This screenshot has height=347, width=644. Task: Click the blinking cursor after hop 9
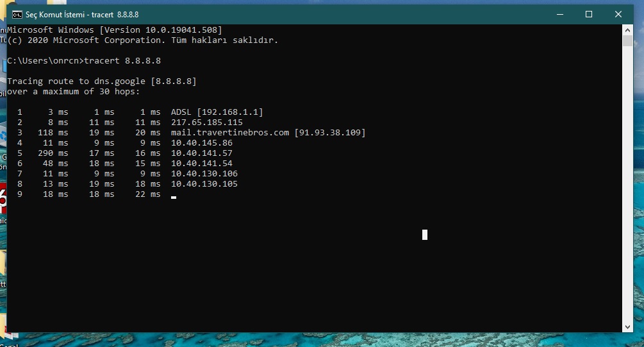pos(174,198)
